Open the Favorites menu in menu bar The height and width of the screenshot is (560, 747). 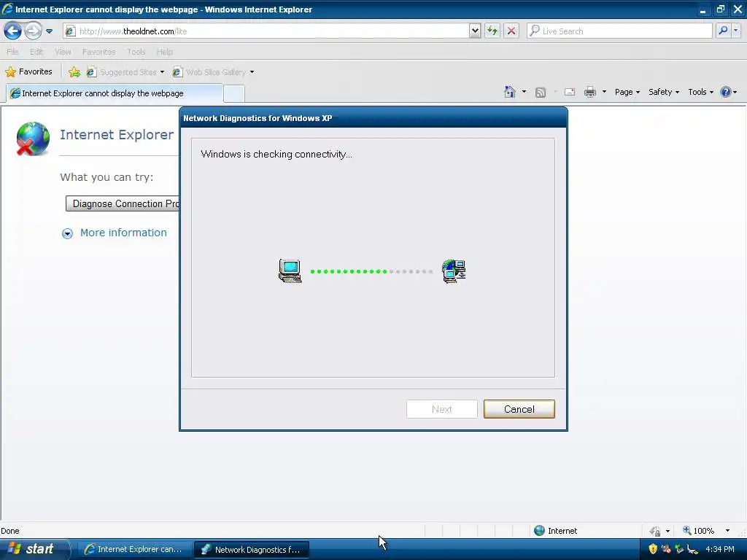click(98, 52)
